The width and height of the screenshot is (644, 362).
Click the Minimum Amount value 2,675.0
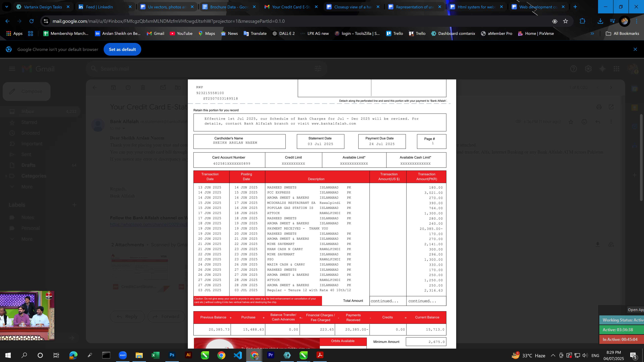(437, 342)
